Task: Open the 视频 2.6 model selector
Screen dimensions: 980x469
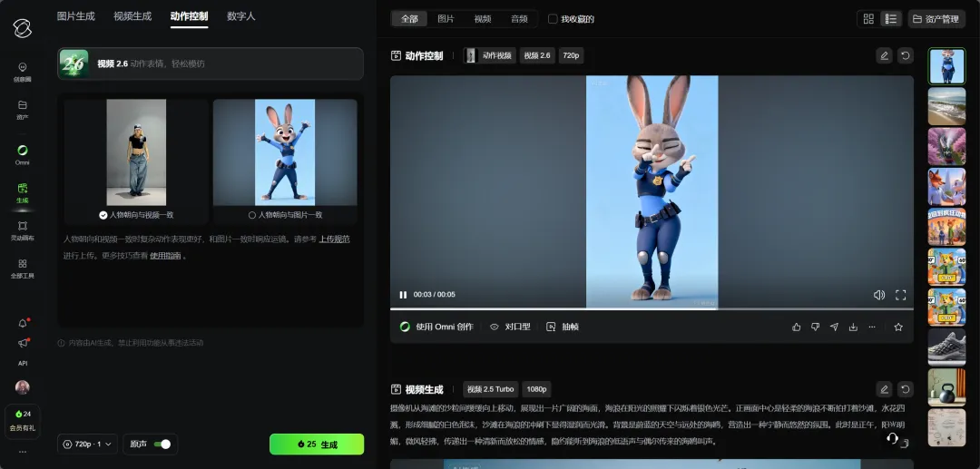Action: tap(210, 64)
